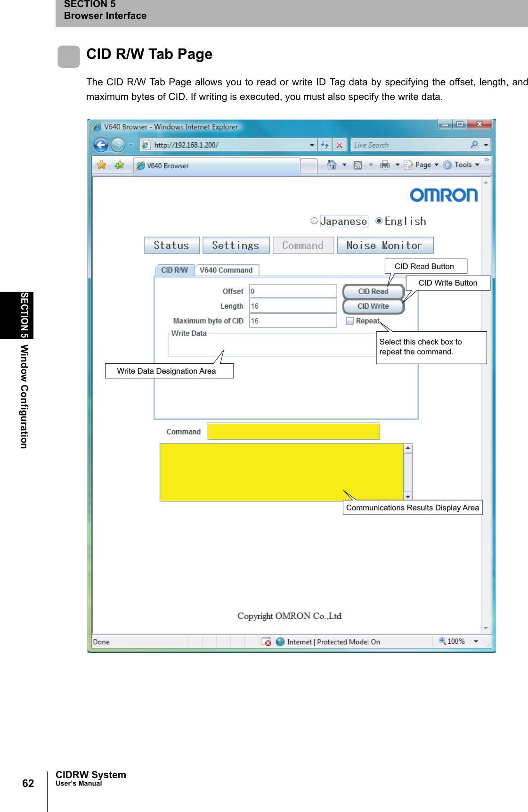The image size is (528, 812).
Task: Open the Page menu
Action: pyautogui.click(x=422, y=165)
